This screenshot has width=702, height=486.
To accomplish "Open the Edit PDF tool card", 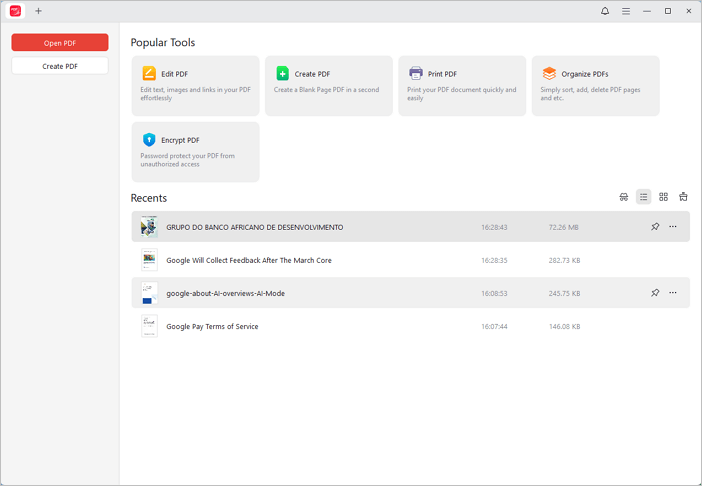I will [196, 86].
